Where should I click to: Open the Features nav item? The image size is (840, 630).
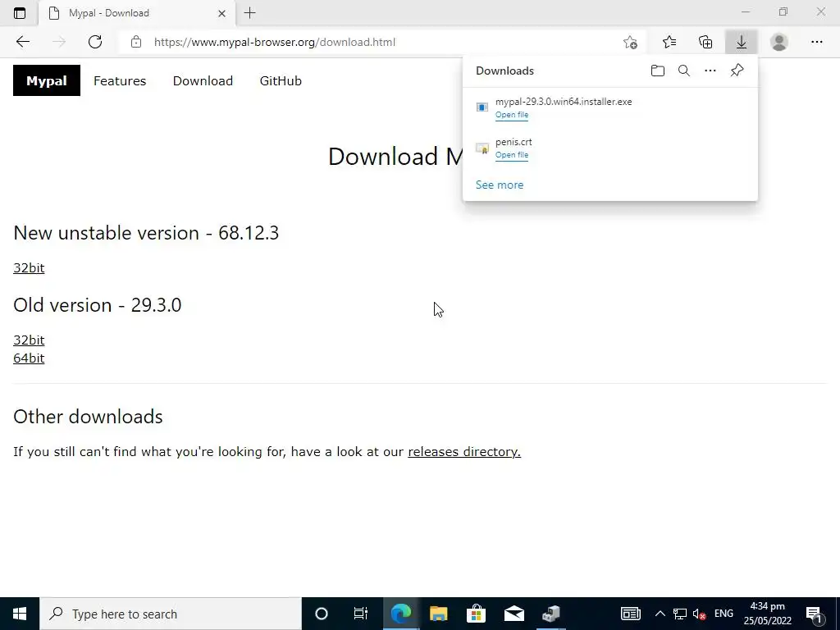click(120, 81)
